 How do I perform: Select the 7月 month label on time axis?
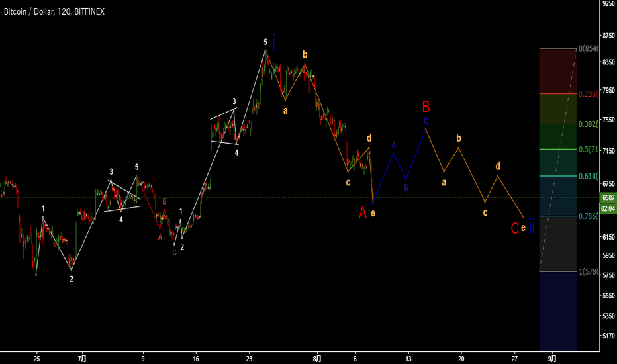pyautogui.click(x=82, y=359)
